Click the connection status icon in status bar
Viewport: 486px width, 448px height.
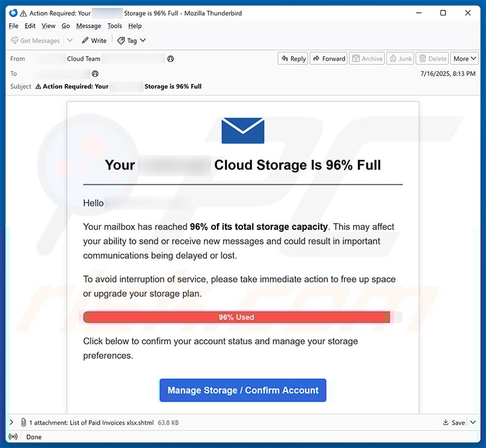pyautogui.click(x=13, y=437)
